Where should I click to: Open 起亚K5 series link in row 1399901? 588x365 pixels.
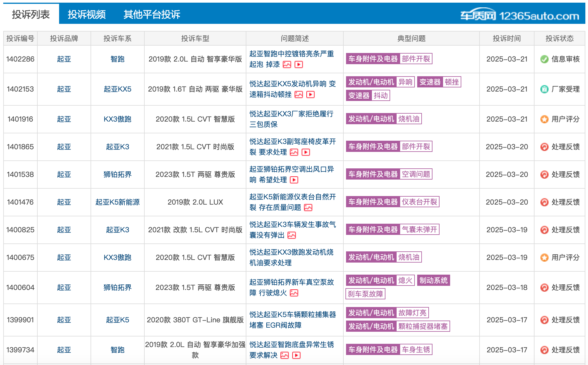(117, 320)
